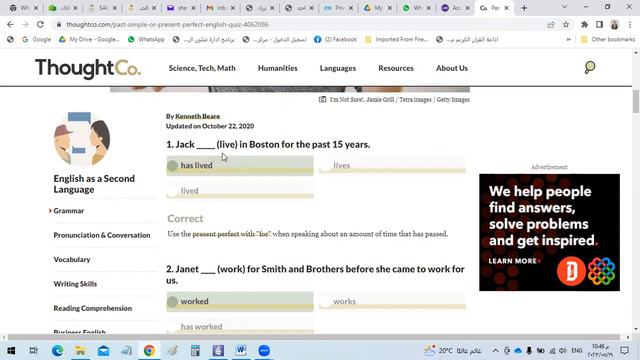Open the (2) Facebook bookmark
The width and height of the screenshot is (640, 360).
coord(336,40)
